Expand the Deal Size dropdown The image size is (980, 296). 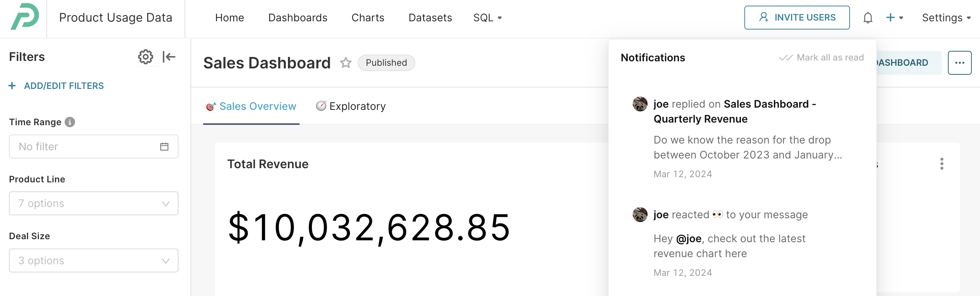click(94, 260)
